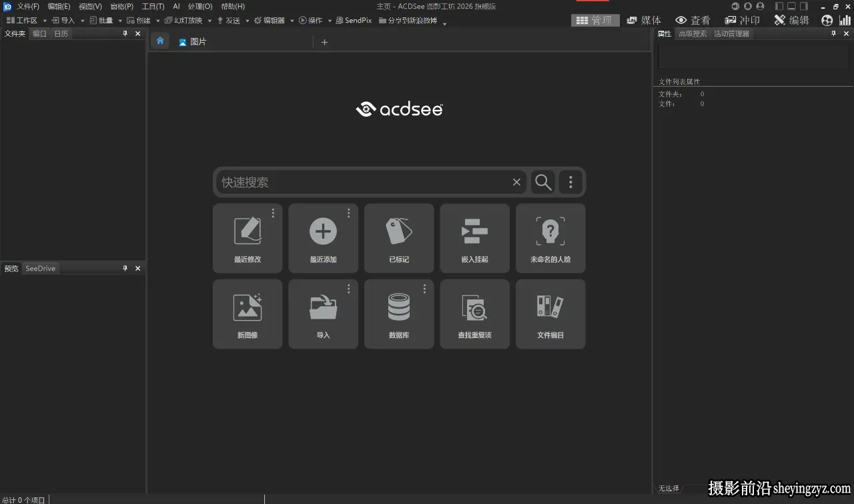854x504 pixels.
Task: Open toolbar overflow arrow after 分享到新浪微博
Action: tap(445, 23)
